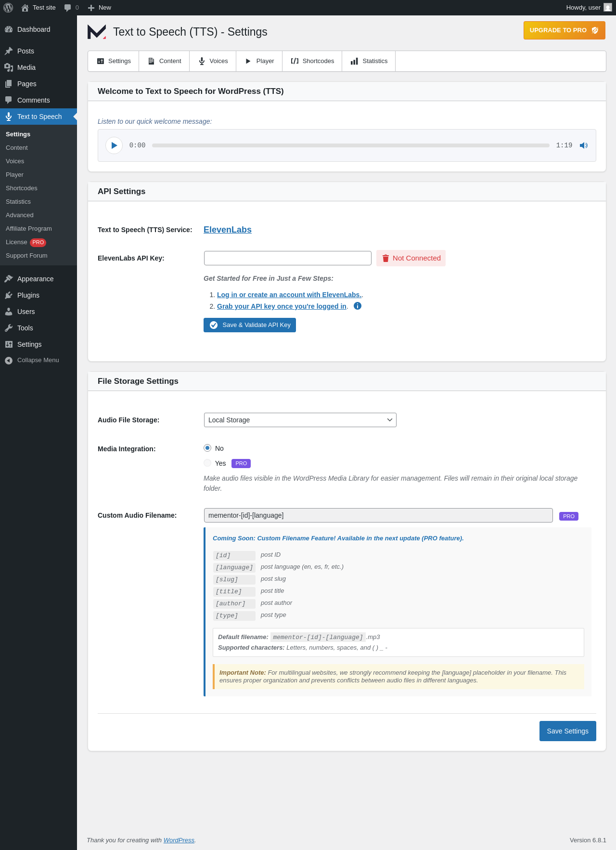Click Version 6.8.1 footer text
The height and width of the screenshot is (850, 616).
coord(588,840)
